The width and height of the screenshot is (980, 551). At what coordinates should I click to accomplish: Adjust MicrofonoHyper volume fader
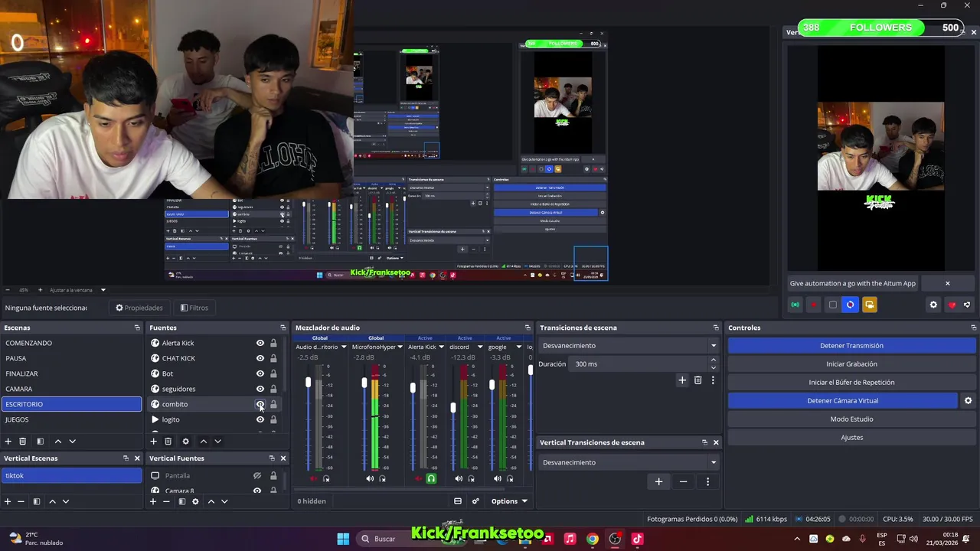click(x=364, y=382)
